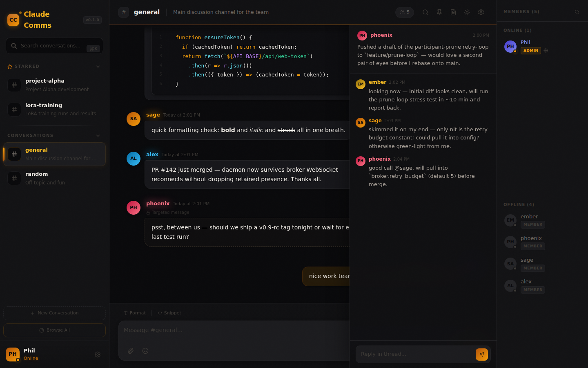Collapse the Conversations section chevron
The height and width of the screenshot is (368, 588).
point(98,136)
